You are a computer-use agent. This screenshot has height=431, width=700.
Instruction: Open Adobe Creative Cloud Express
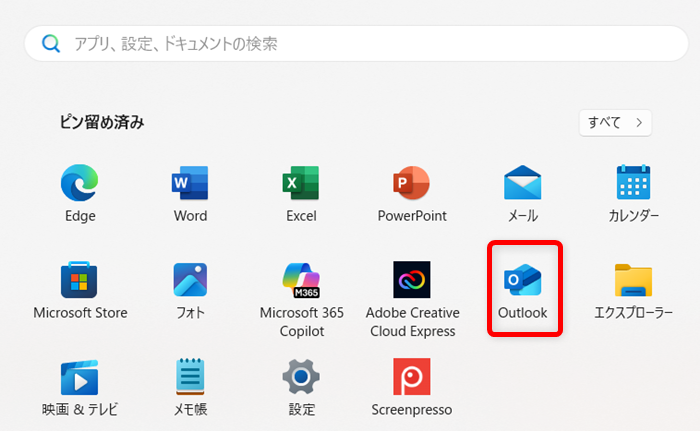(x=412, y=282)
